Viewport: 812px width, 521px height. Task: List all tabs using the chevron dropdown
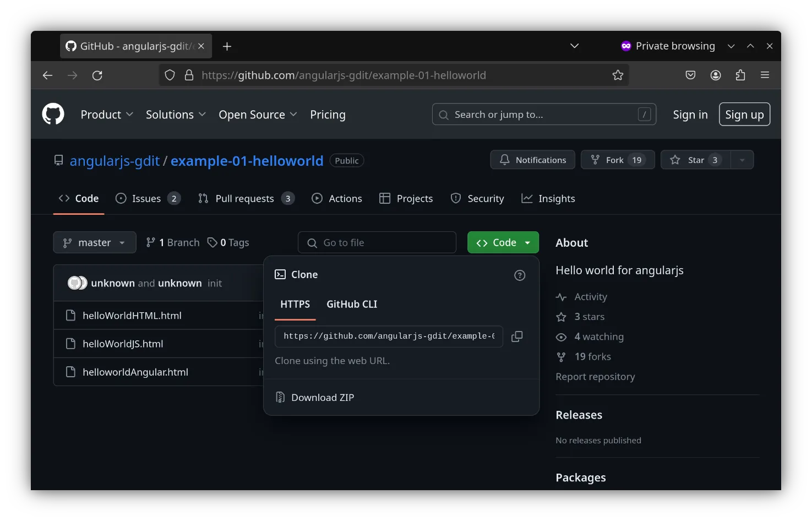coord(575,46)
